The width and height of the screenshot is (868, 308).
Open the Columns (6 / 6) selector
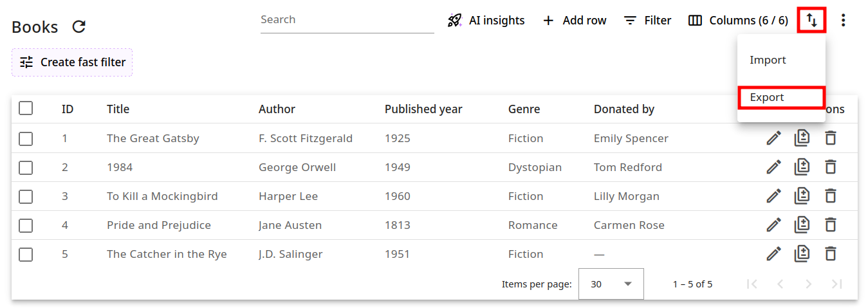[738, 21]
